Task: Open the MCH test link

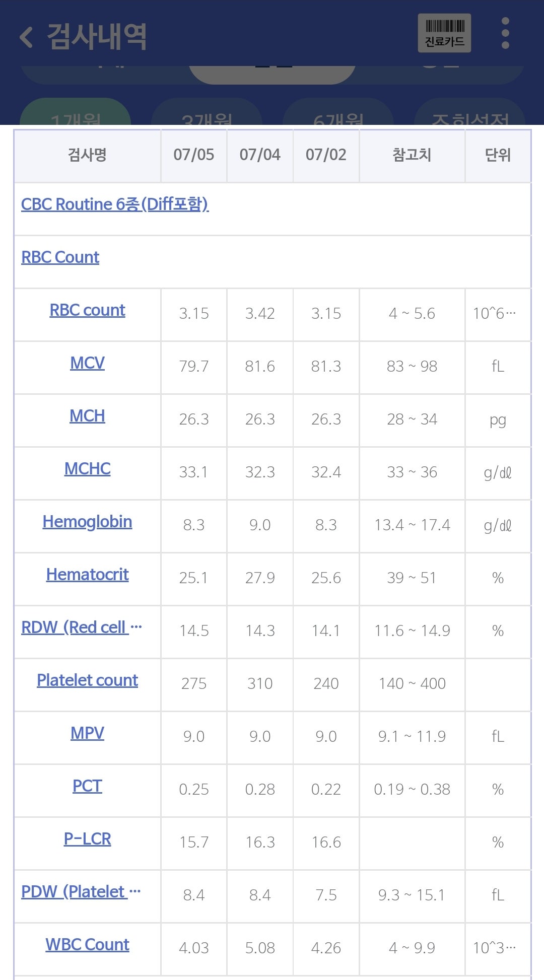Action: point(87,415)
